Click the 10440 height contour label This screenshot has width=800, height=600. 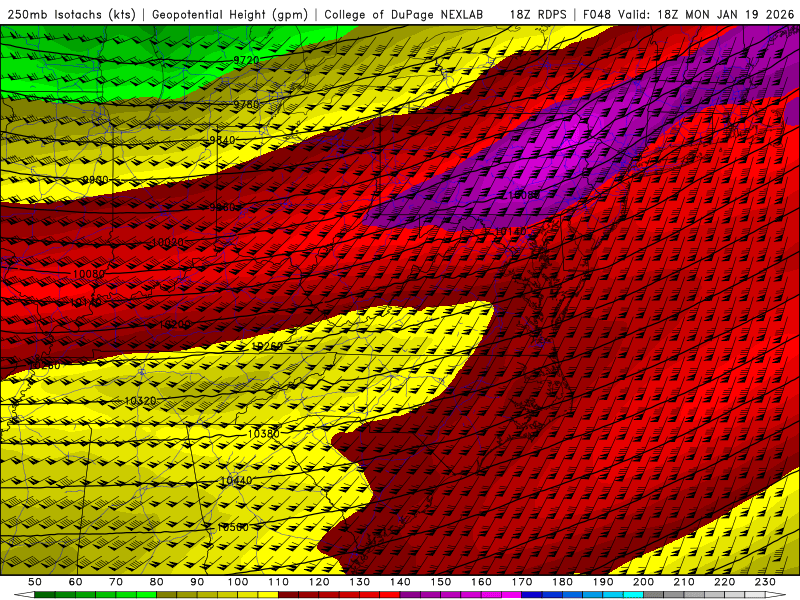coord(236,481)
